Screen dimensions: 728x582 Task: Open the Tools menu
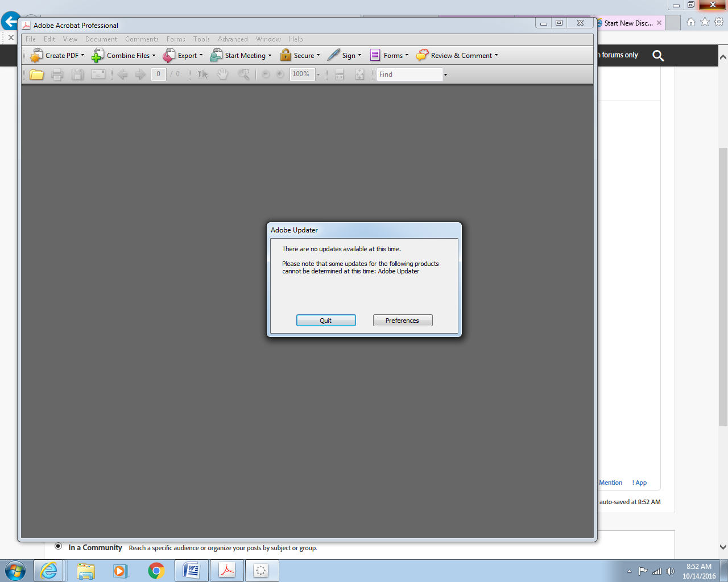(201, 39)
